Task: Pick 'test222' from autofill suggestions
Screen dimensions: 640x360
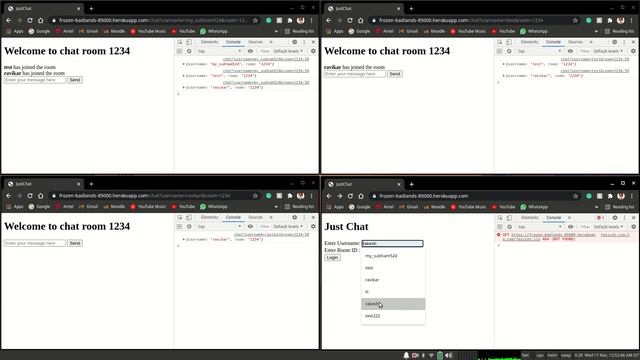Action: click(x=393, y=316)
